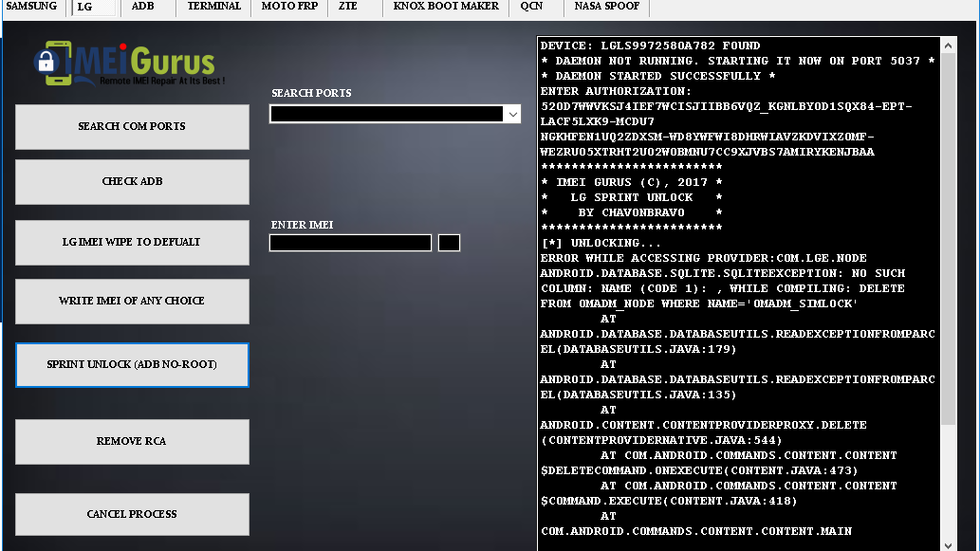Screen dimensions: 980x551
Task: Go to the KNOX BOOT MAKER tab
Action: coord(446,7)
